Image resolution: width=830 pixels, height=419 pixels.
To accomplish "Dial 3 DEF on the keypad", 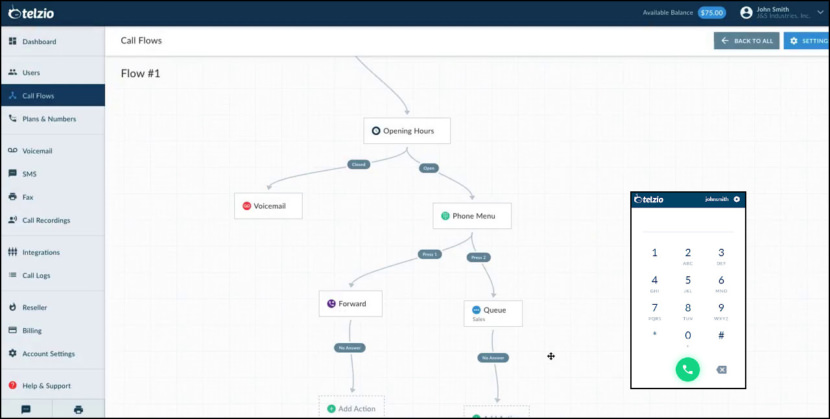I will click(721, 256).
